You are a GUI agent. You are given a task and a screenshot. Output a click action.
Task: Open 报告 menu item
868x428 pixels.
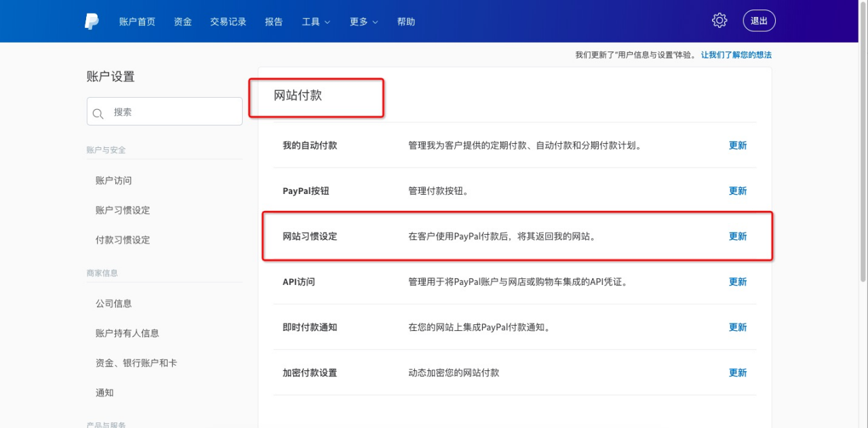pos(274,22)
